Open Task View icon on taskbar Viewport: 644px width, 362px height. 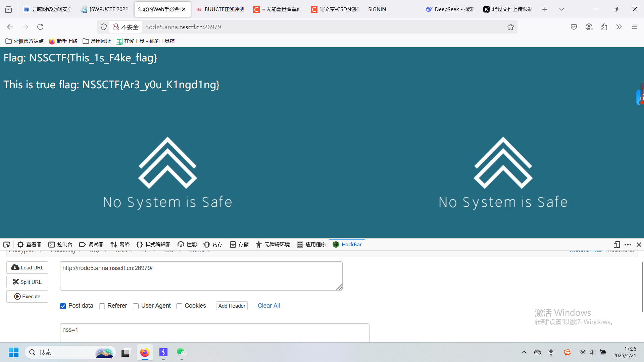pyautogui.click(x=126, y=352)
